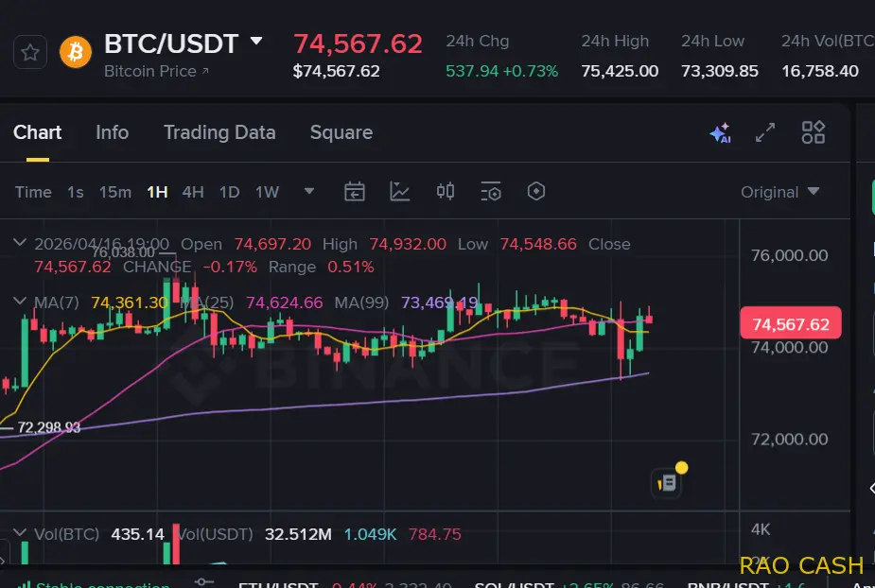Change chart style using line chart icon
The width and height of the screenshot is (875, 588).
point(399,191)
